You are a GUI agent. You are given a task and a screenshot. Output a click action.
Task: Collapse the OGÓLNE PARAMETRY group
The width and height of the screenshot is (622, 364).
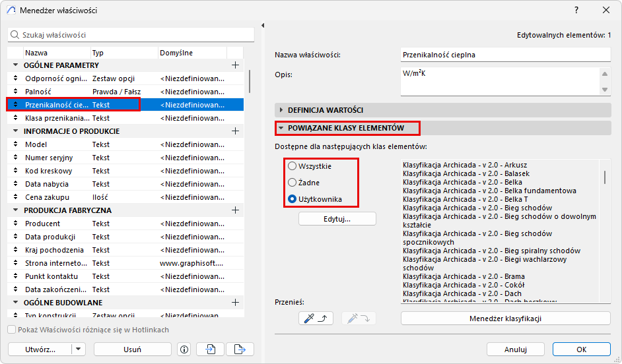point(16,65)
